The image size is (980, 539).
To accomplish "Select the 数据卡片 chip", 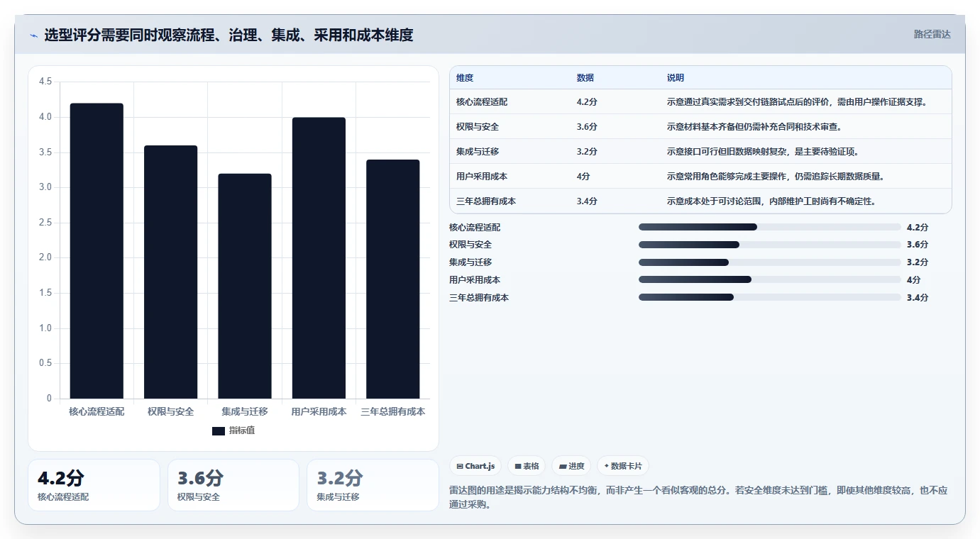I will click(623, 466).
